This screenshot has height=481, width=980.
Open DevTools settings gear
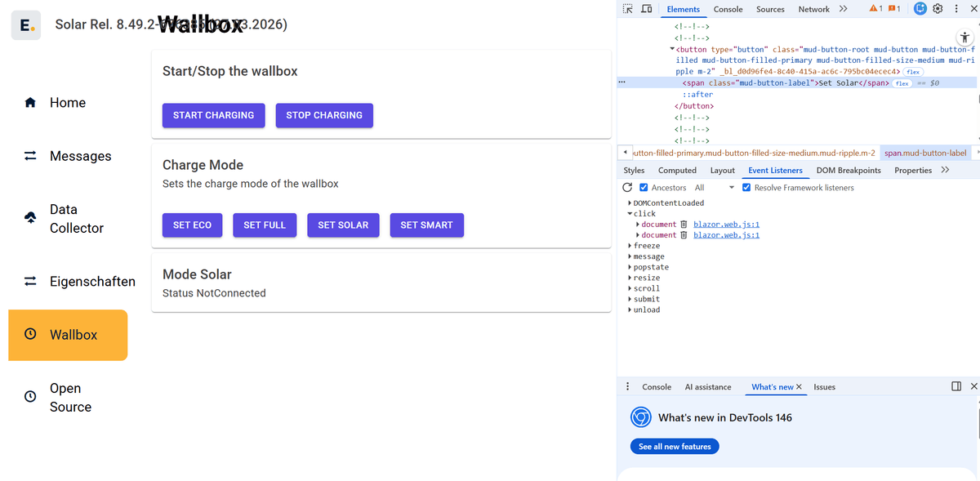(x=938, y=8)
